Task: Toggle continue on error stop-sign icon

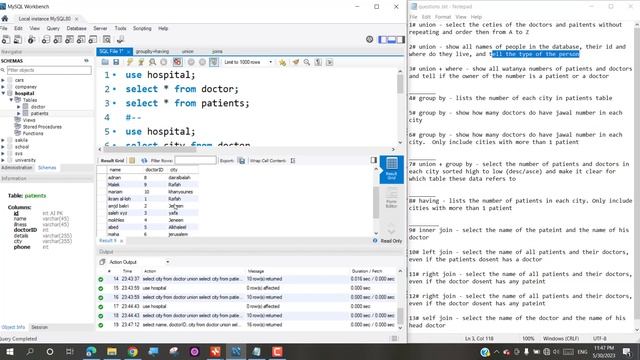Action: point(177,62)
